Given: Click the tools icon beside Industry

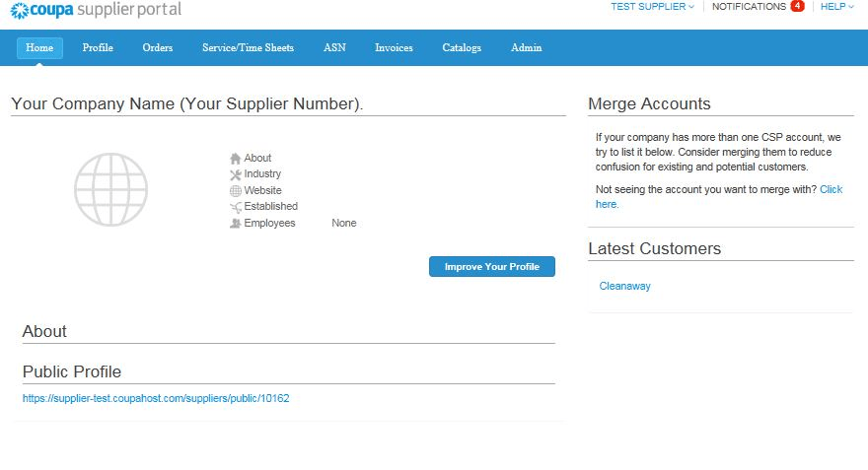Looking at the screenshot, I should [235, 174].
